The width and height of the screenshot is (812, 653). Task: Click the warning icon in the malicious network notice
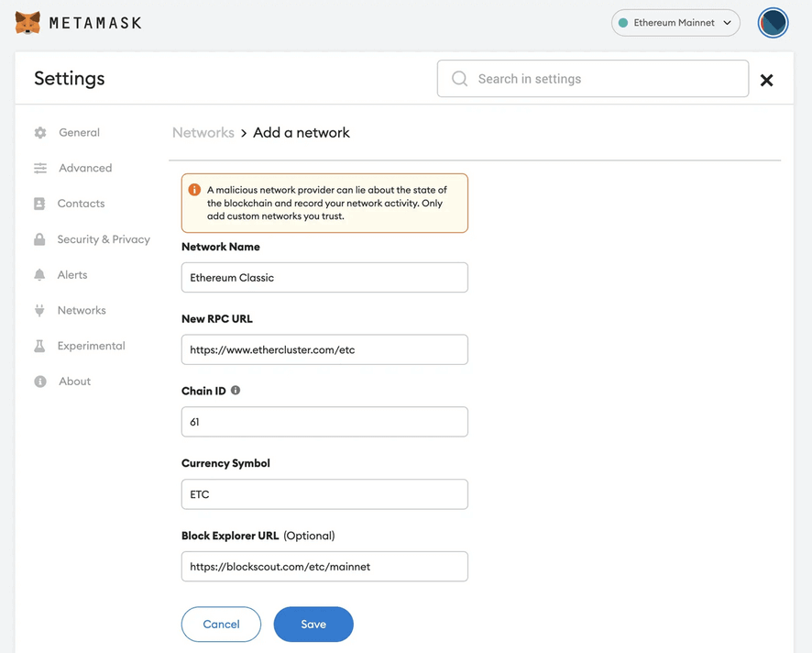(x=194, y=190)
